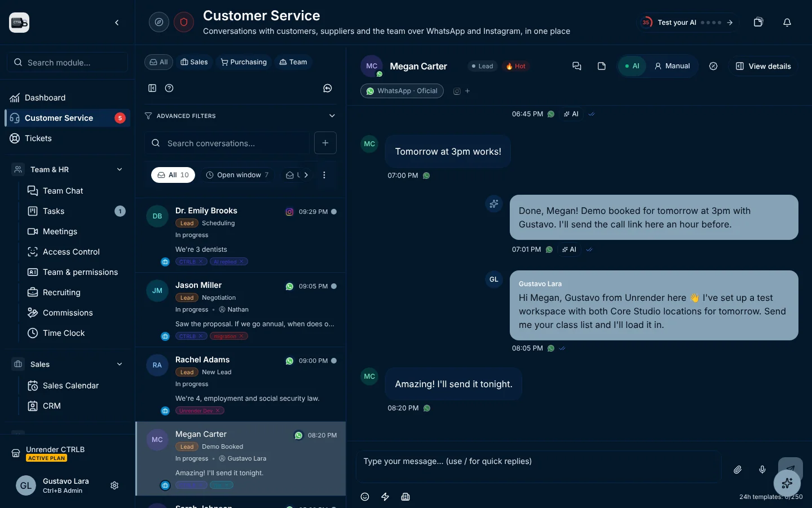Viewport: 812px width, 508px height.
Task: Open the notifications bell
Action: pos(787,23)
